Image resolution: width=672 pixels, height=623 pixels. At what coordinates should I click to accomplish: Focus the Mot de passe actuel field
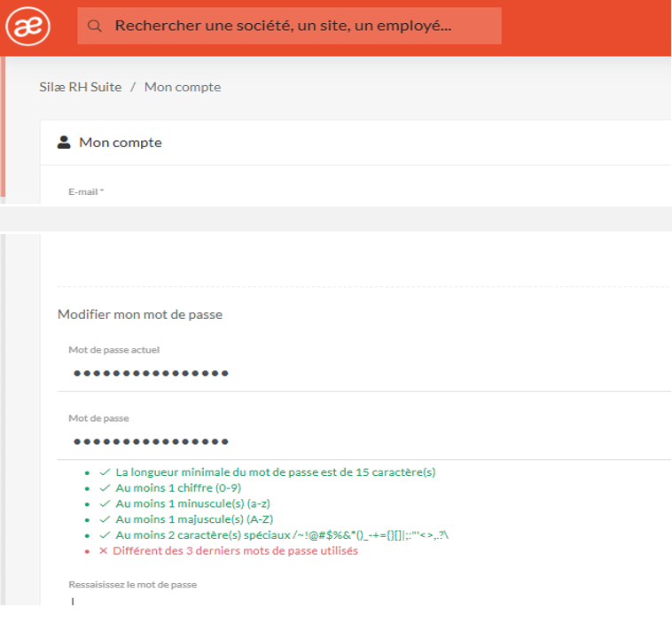[x=355, y=373]
